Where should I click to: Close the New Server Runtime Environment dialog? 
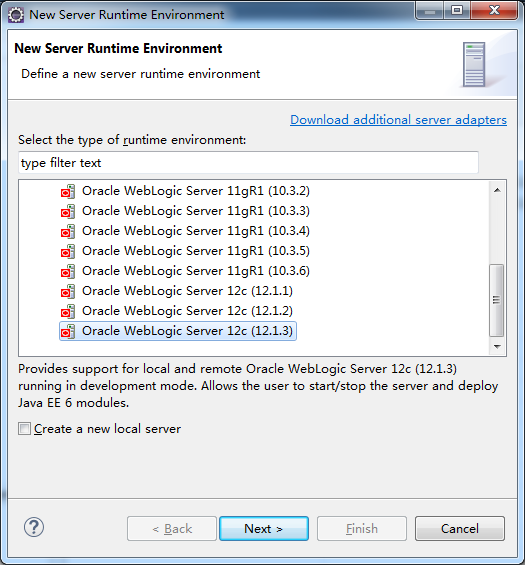(x=495, y=10)
